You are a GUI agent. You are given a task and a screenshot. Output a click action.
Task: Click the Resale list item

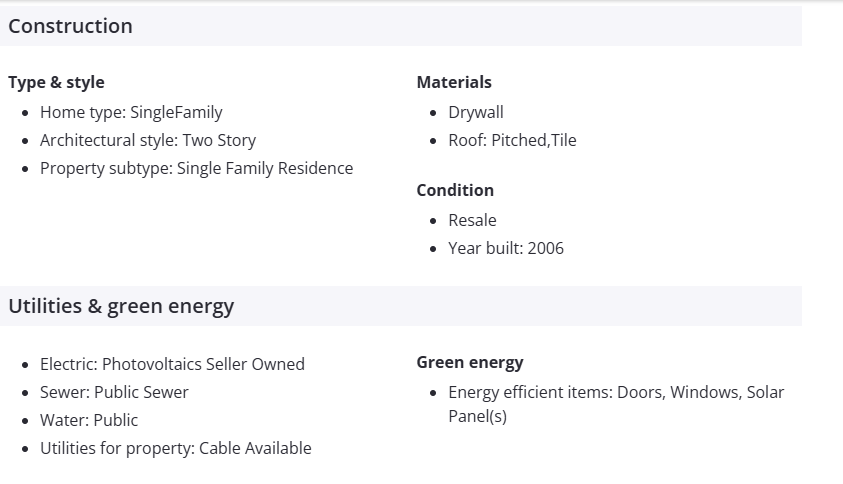(x=472, y=220)
